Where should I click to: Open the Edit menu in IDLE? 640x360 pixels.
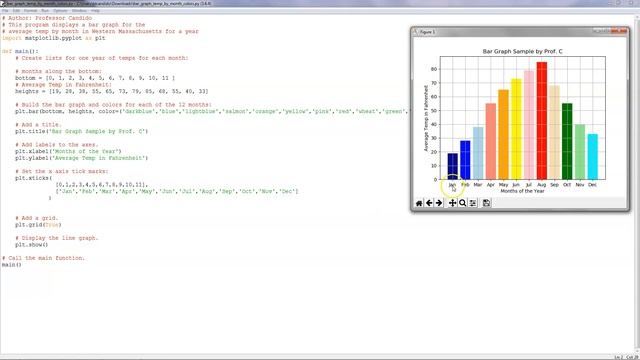coord(16,11)
